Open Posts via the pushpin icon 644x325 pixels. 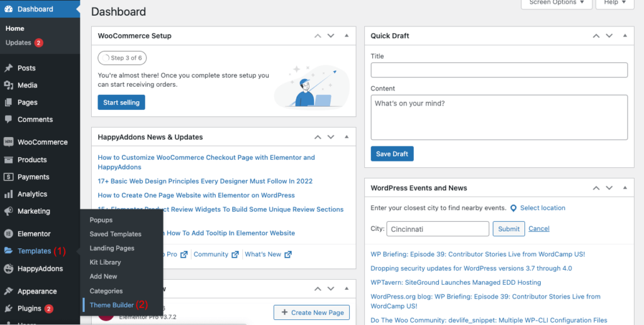pos(9,68)
